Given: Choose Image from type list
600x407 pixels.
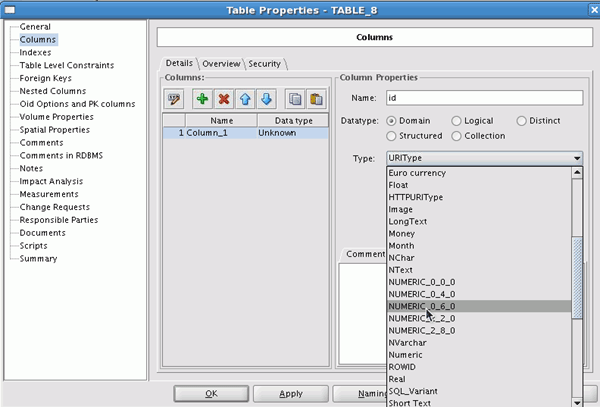Looking at the screenshot, I should 479,210.
